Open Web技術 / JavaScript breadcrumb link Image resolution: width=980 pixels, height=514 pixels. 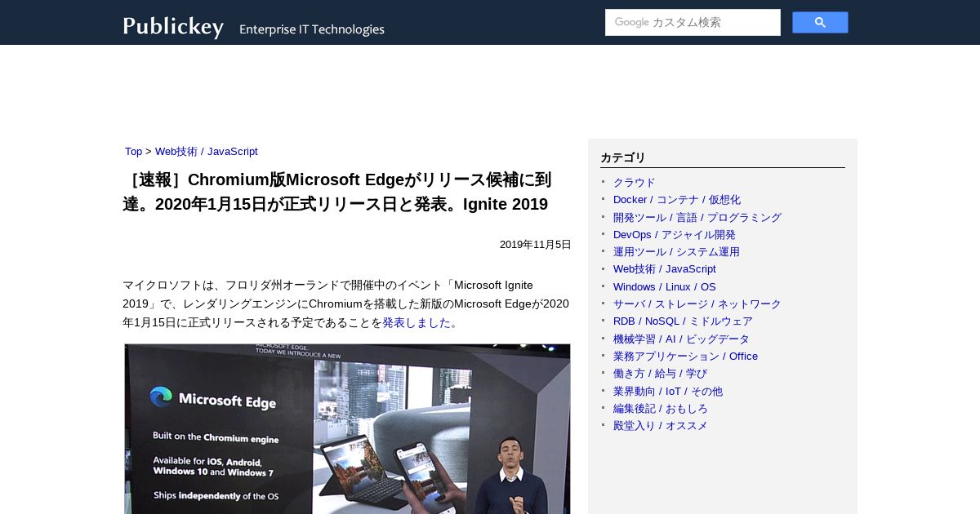(x=207, y=152)
